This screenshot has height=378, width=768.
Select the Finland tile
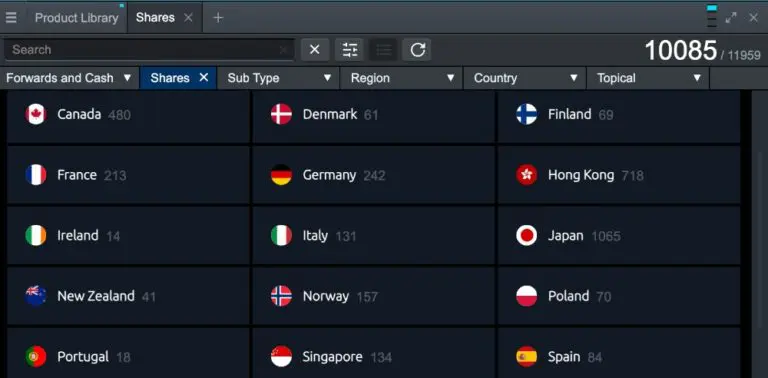[619, 116]
